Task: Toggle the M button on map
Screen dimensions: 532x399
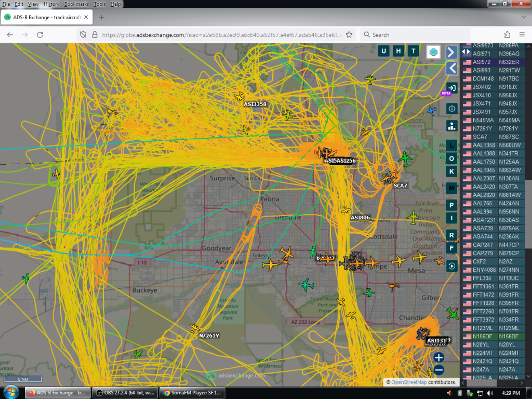Action: click(451, 188)
